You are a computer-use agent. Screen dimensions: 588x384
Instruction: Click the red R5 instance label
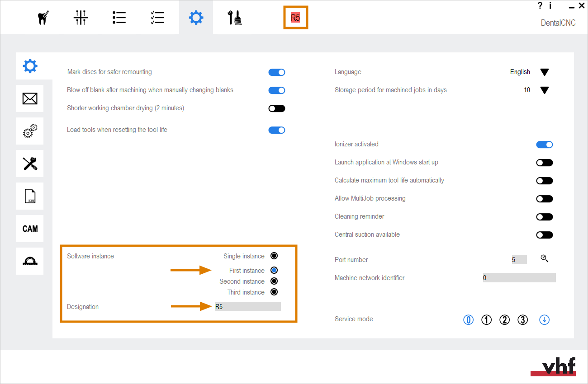(x=295, y=18)
